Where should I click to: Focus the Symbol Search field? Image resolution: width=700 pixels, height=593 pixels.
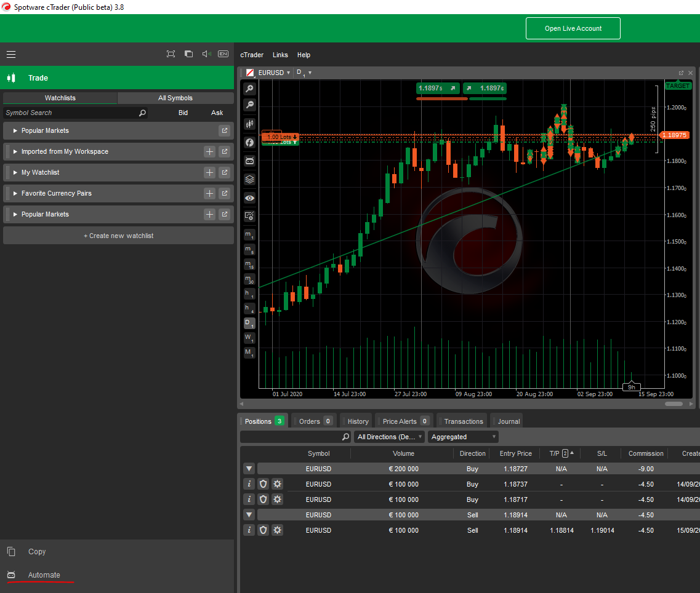76,113
